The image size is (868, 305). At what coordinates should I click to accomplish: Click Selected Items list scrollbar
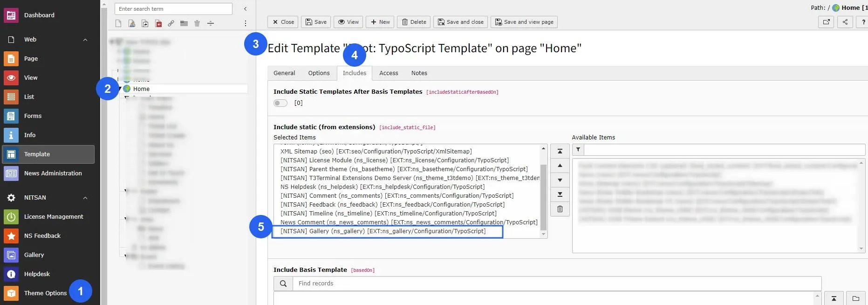pyautogui.click(x=543, y=197)
